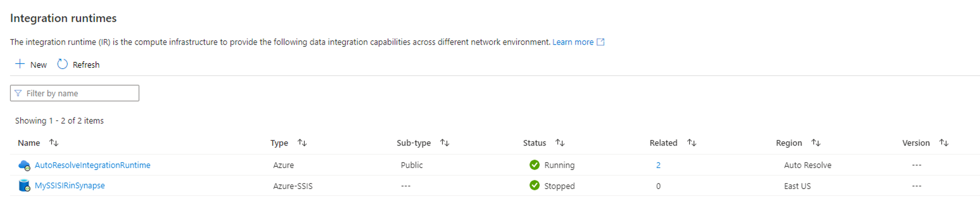Sort the list by Version
The image size is (980, 214).
[944, 143]
